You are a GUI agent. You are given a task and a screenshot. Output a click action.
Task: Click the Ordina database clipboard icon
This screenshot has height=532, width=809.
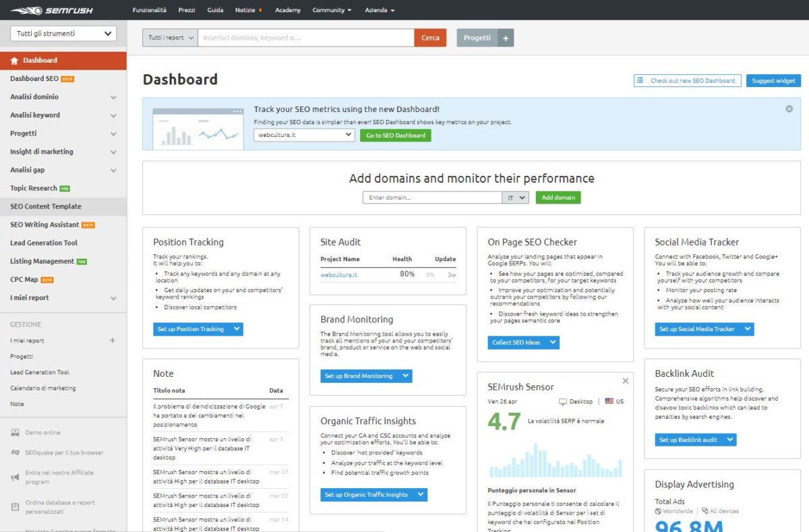coord(15,506)
